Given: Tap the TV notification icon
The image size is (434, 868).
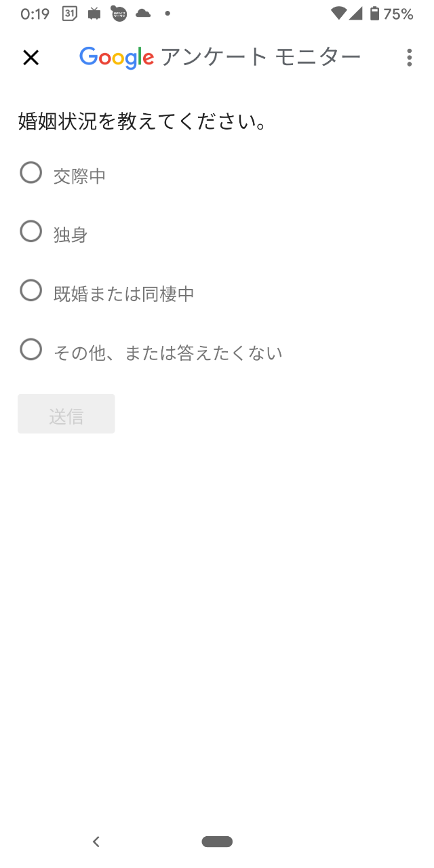Looking at the screenshot, I should click(x=94, y=14).
